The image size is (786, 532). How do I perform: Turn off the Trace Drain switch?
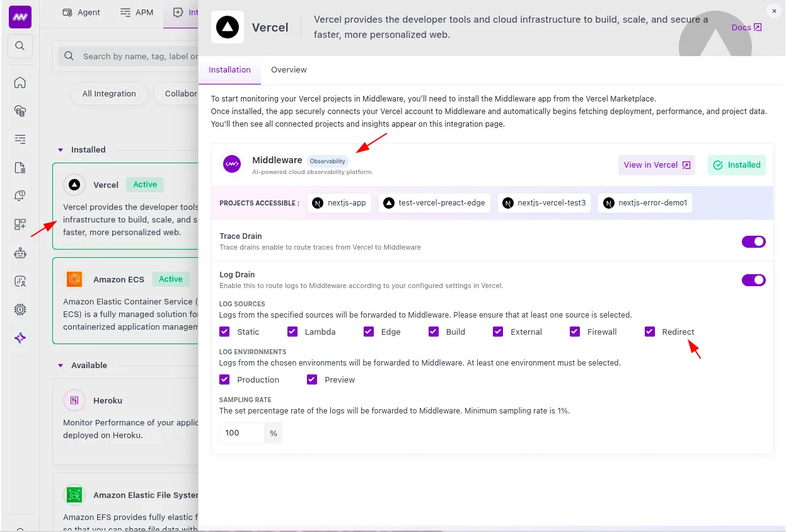[x=753, y=241]
